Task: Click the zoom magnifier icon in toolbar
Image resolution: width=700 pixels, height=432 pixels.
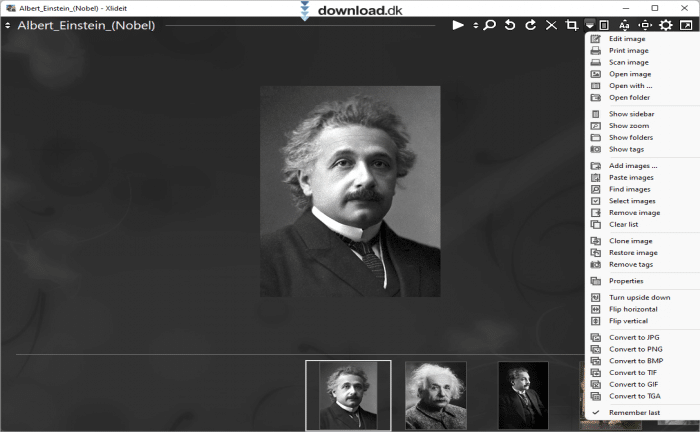Action: (x=490, y=25)
